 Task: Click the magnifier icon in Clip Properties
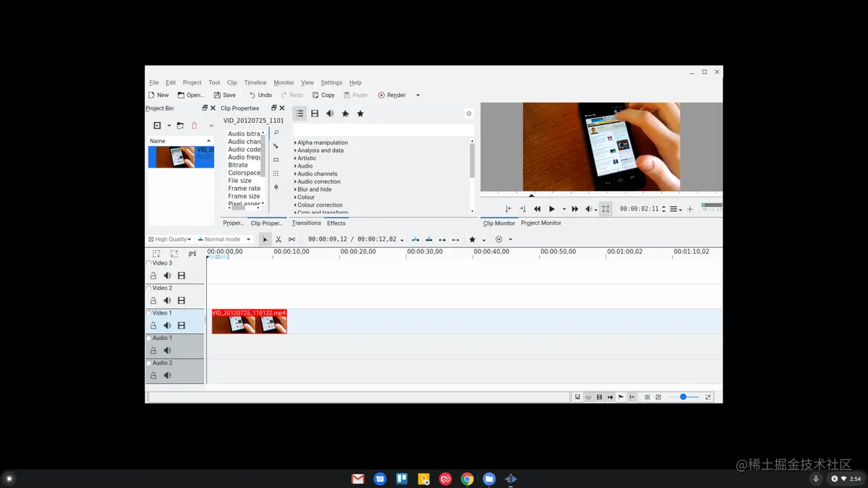(x=276, y=133)
